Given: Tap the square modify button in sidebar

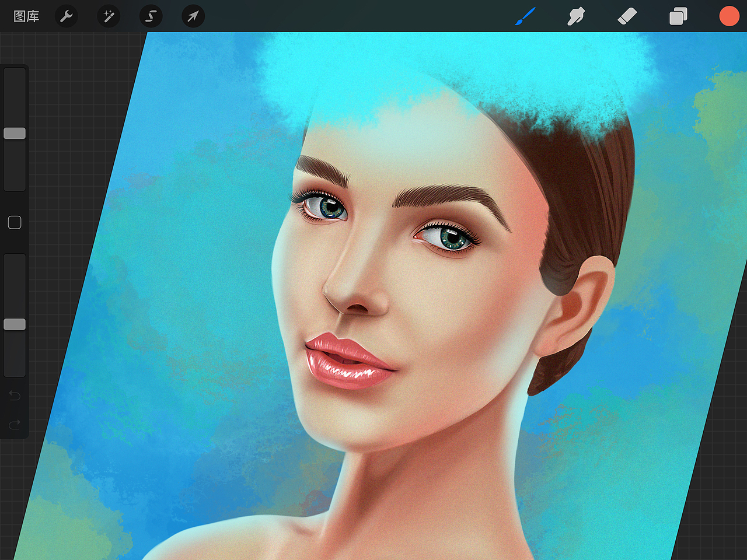Looking at the screenshot, I should (15, 222).
